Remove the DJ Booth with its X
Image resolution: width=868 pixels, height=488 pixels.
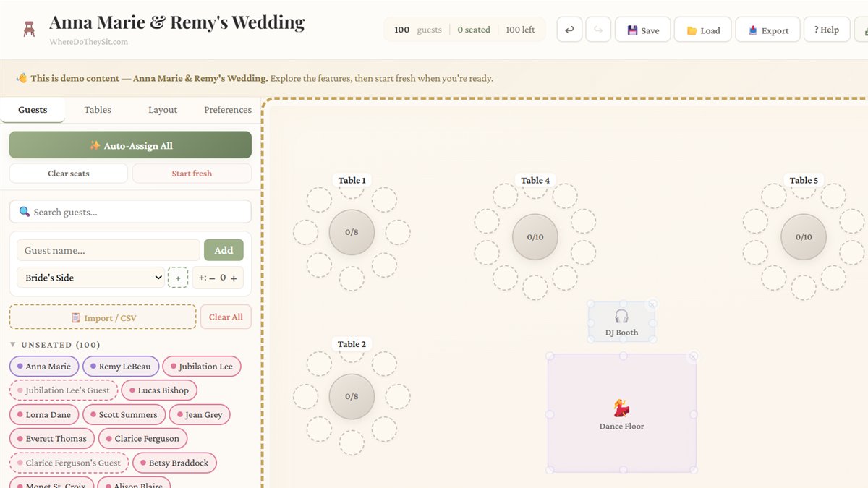point(652,305)
